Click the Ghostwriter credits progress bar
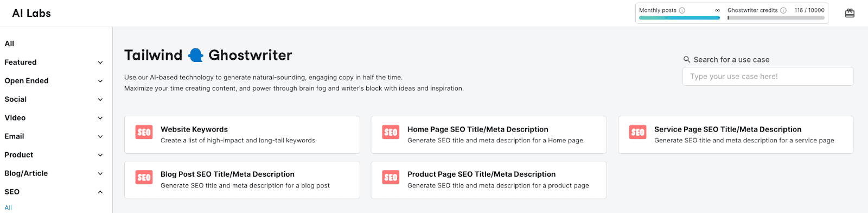The height and width of the screenshot is (213, 868). click(776, 18)
